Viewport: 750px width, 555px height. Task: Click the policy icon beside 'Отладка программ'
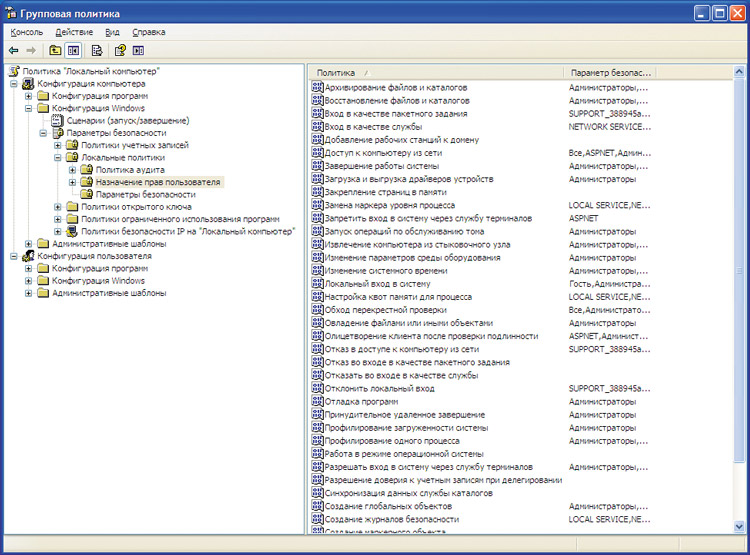click(318, 402)
